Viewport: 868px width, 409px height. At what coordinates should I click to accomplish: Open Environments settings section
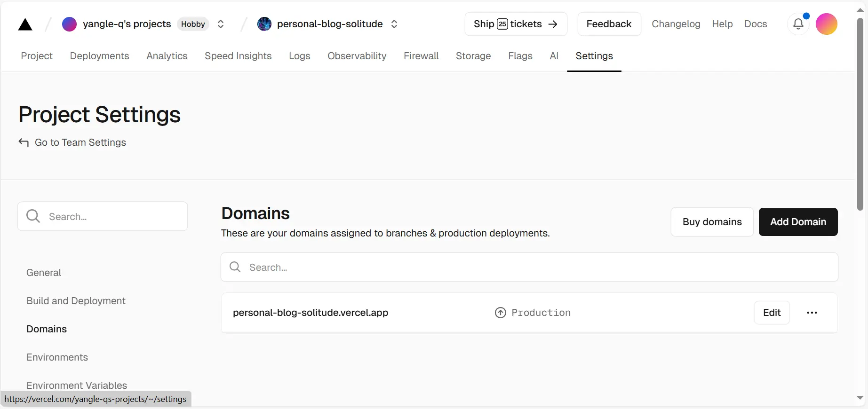pyautogui.click(x=57, y=357)
